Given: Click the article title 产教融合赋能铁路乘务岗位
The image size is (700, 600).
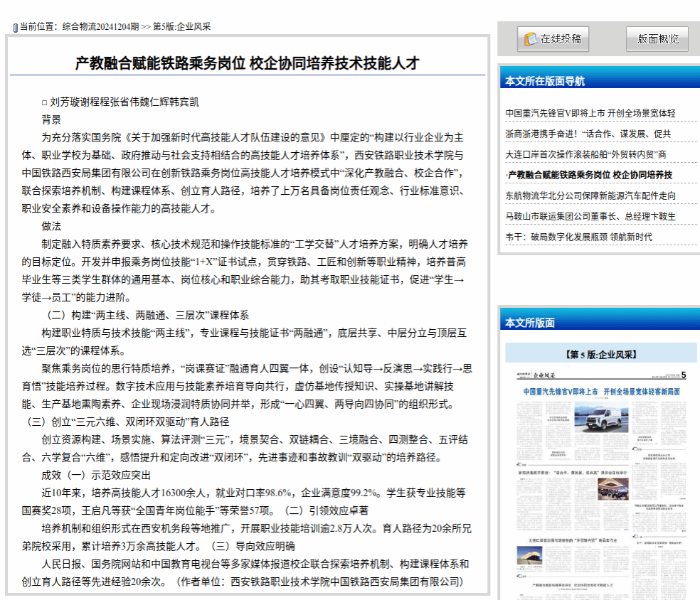Looking at the screenshot, I should 247,63.
